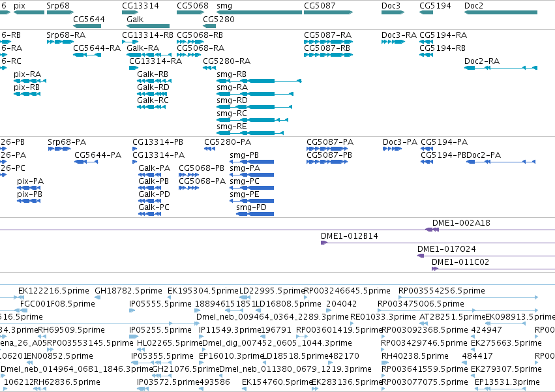Image resolution: width=555 pixels, height=392 pixels.
Task: Open EST EK279307.5prime
Action: 506,369
